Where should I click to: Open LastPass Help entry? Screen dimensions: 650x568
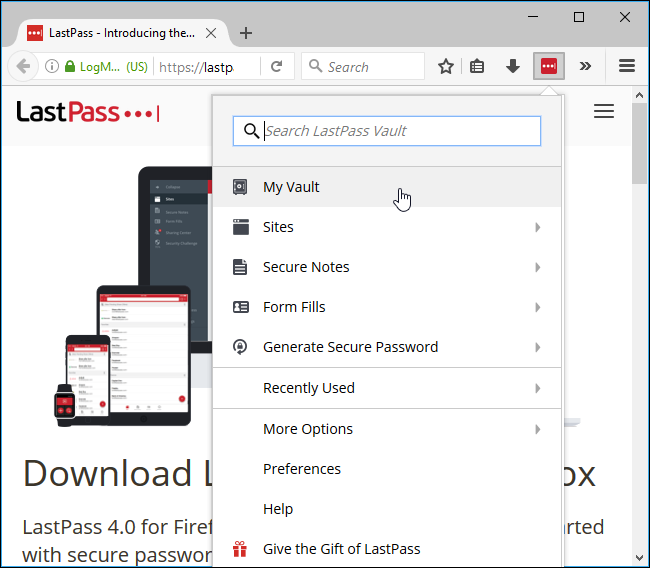(x=387, y=509)
